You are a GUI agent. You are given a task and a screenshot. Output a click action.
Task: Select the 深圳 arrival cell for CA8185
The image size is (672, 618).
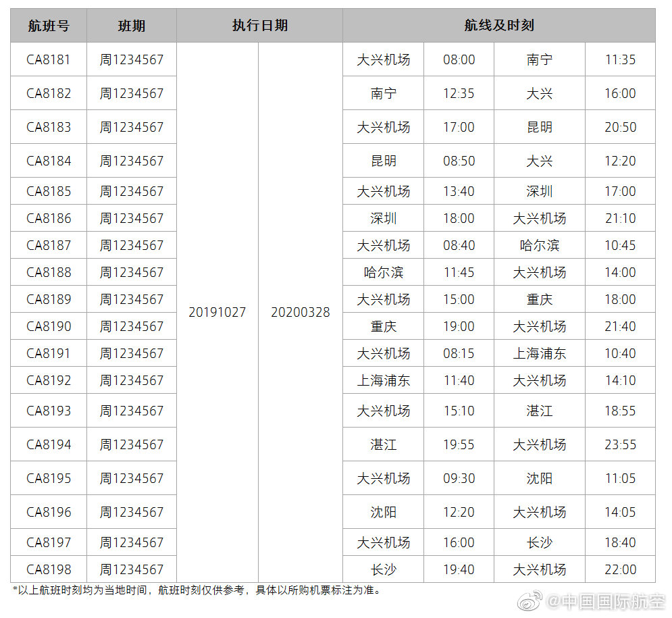[x=540, y=191]
